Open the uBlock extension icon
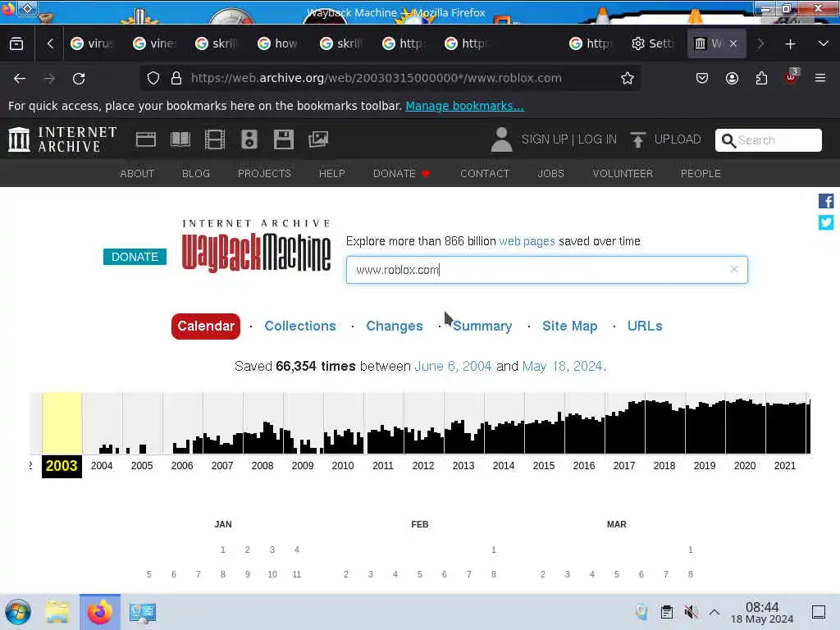 tap(792, 78)
